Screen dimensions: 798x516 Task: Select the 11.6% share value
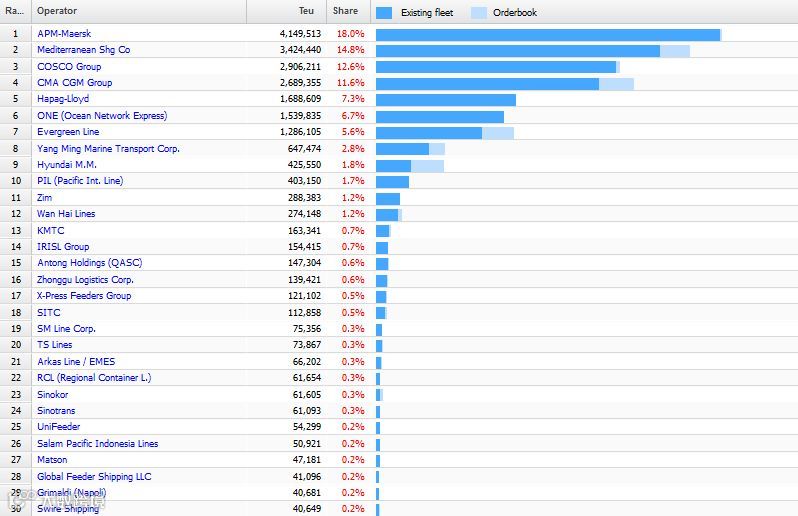(351, 82)
